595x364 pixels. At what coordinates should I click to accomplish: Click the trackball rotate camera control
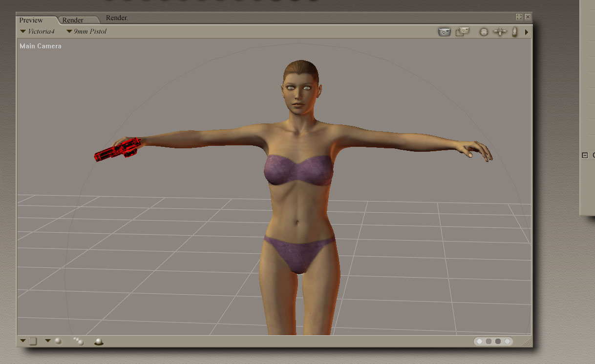[x=484, y=32]
